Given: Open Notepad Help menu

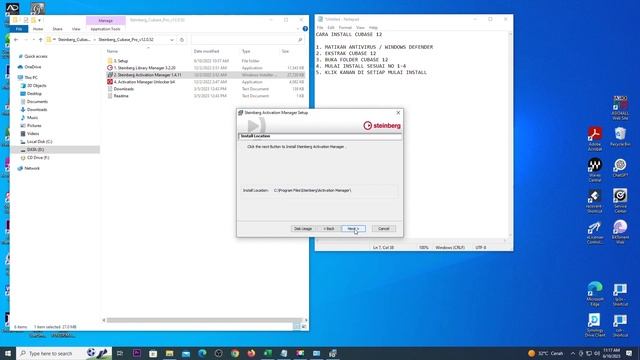Looking at the screenshot, I should 373,28.
